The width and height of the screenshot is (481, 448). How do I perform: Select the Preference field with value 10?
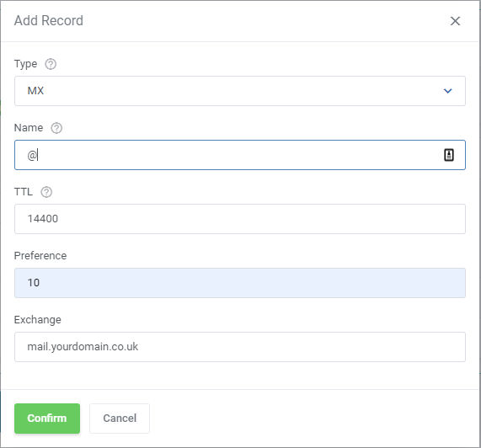[240, 283]
